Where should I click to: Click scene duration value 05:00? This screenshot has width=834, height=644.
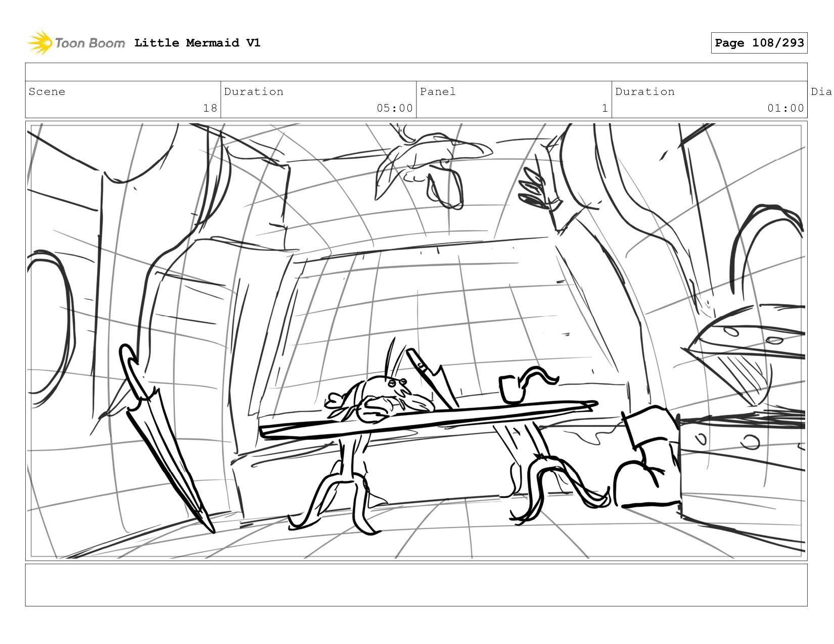click(x=394, y=108)
